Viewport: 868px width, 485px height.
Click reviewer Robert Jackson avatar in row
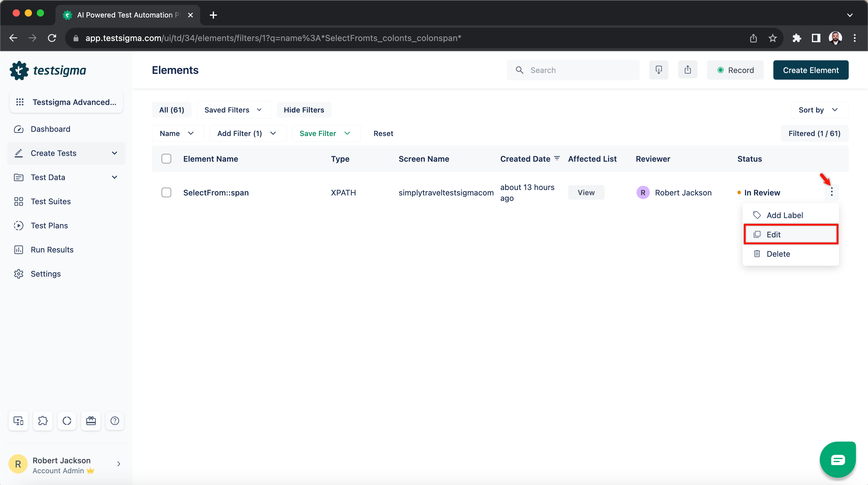pyautogui.click(x=643, y=193)
